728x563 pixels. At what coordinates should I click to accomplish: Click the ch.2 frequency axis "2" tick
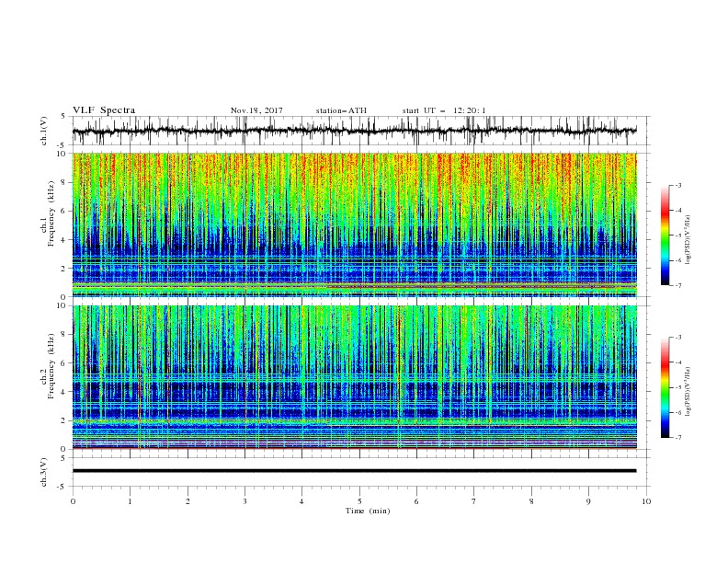(64, 420)
